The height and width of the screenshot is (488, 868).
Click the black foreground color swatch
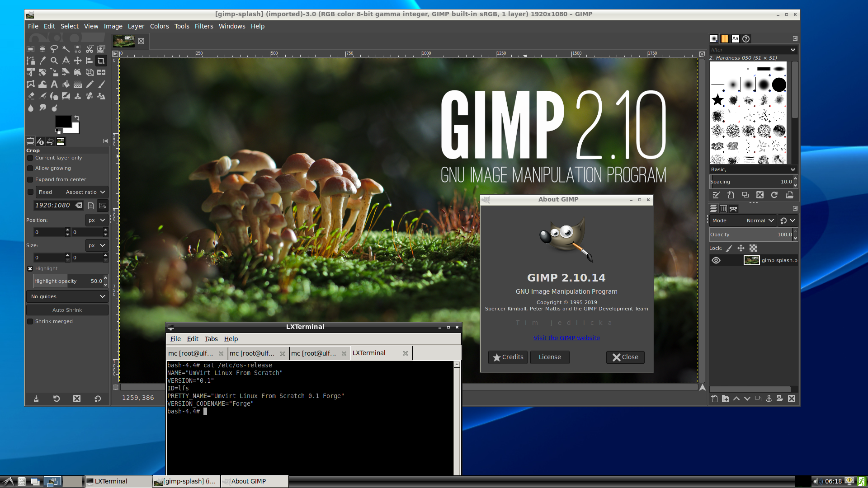[x=62, y=121]
